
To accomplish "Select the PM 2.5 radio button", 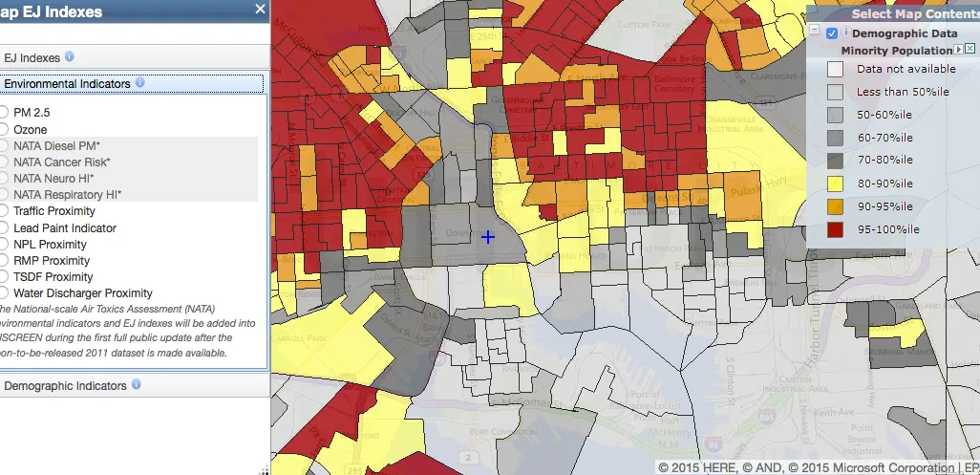I will 4,113.
